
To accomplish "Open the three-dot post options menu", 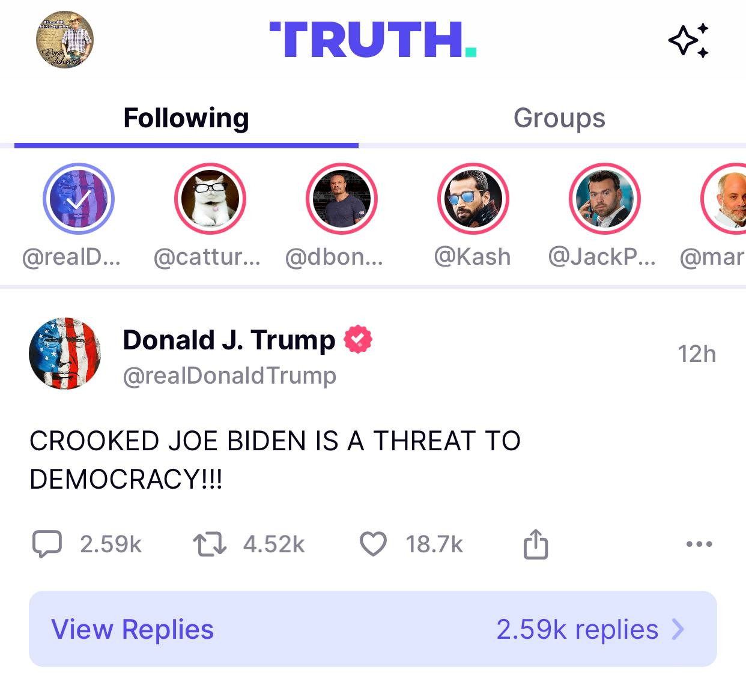I will click(699, 545).
